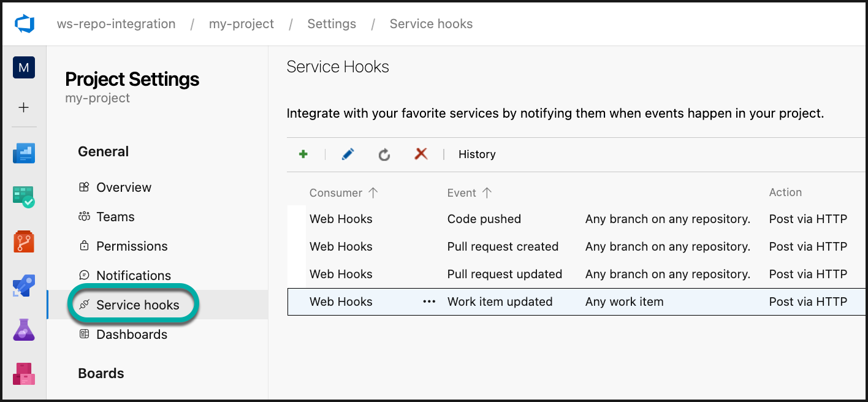868x402 pixels.
Task: Click the pencil edit subscription icon
Action: pos(348,154)
